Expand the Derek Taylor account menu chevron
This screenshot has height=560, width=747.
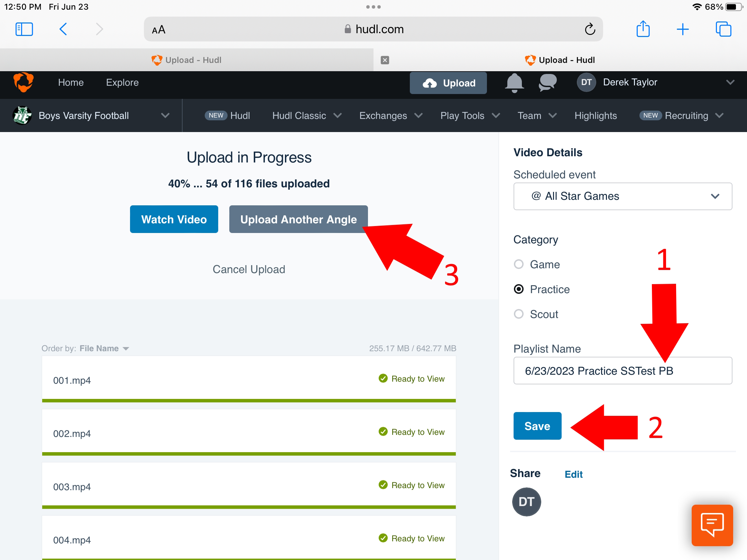point(730,82)
